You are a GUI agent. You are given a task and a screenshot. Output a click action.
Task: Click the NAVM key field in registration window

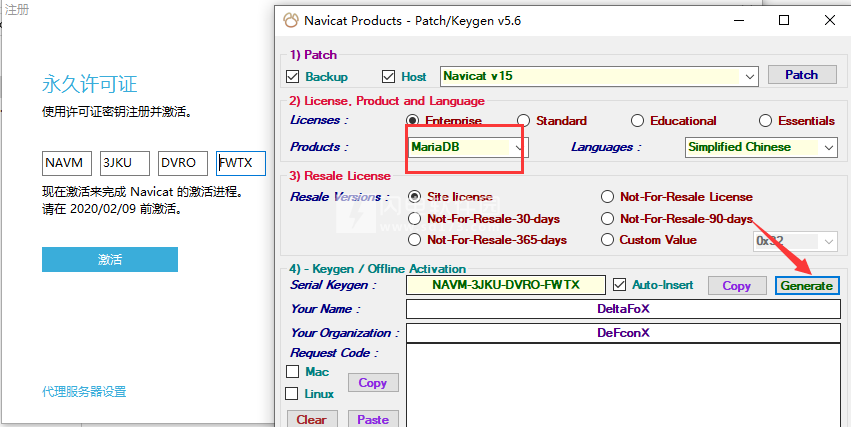point(67,163)
